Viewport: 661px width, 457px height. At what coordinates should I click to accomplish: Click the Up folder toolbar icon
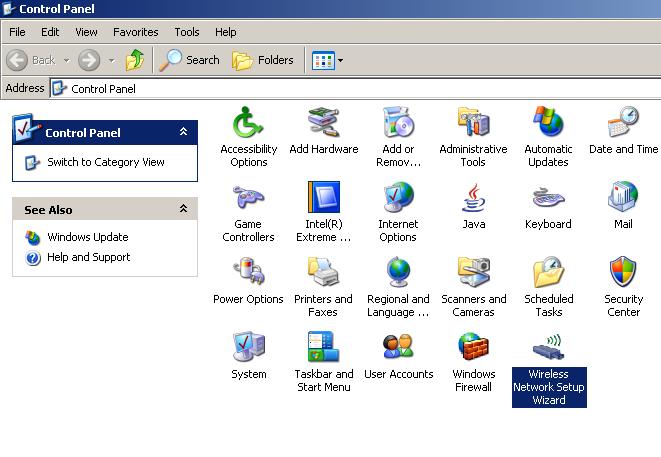135,60
